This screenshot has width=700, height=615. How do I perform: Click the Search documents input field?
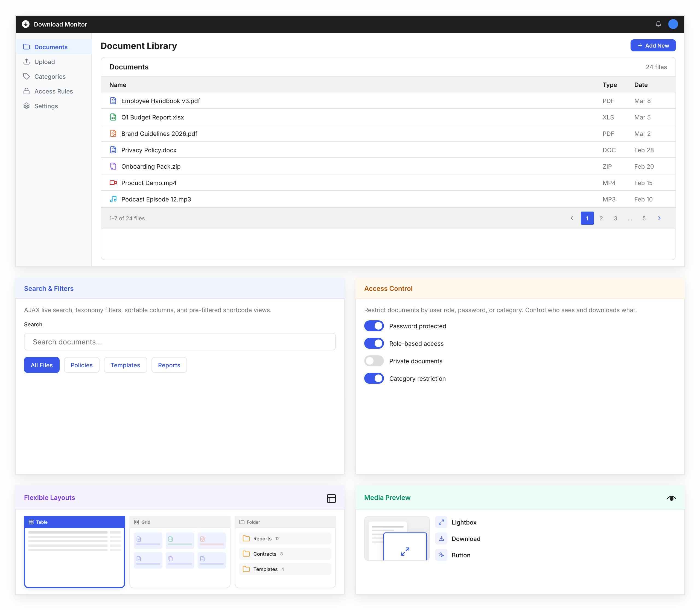point(179,341)
